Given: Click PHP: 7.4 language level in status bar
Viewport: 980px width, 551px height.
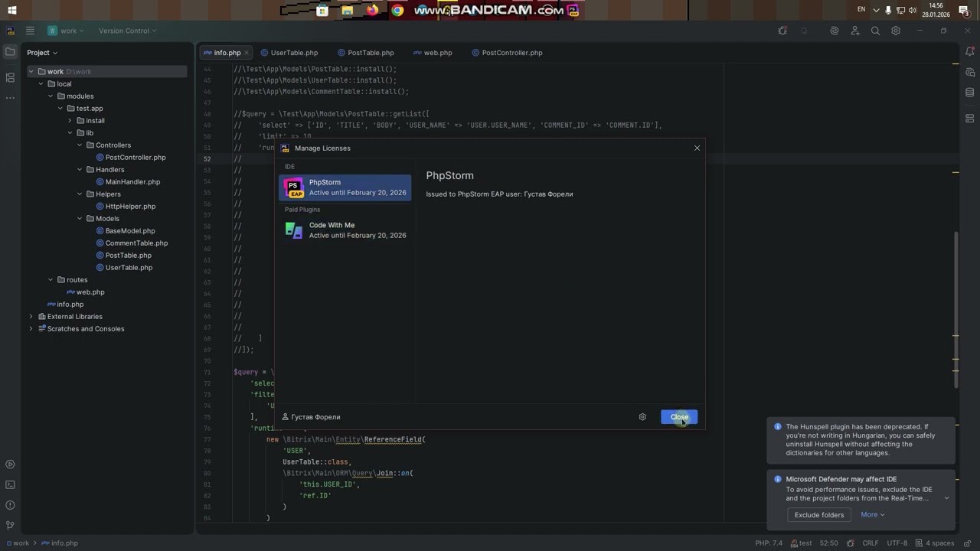Looking at the screenshot, I should [769, 543].
